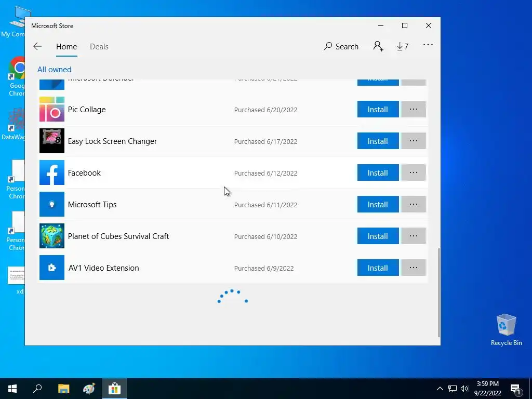Select the Pic Collage app name
Viewport: 532px width, 399px height.
pyautogui.click(x=87, y=110)
